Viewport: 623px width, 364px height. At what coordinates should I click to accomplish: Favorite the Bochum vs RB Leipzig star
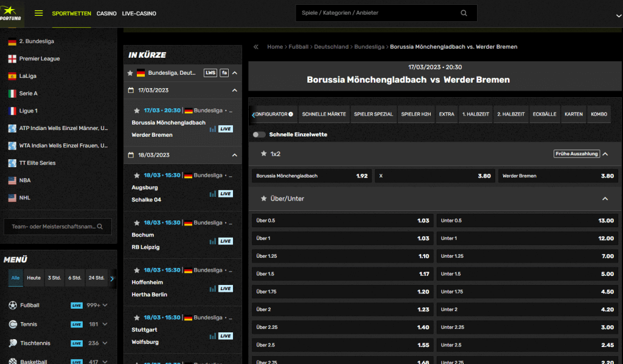tap(137, 223)
